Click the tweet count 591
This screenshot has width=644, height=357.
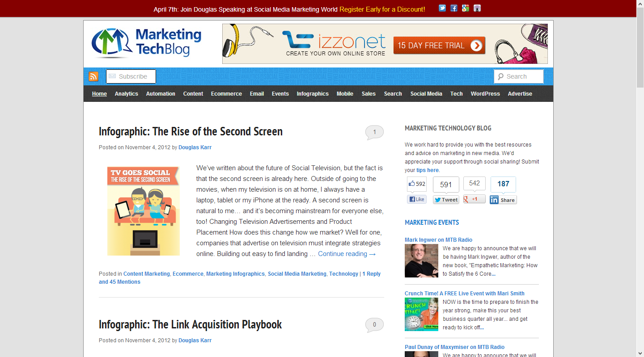(x=446, y=185)
